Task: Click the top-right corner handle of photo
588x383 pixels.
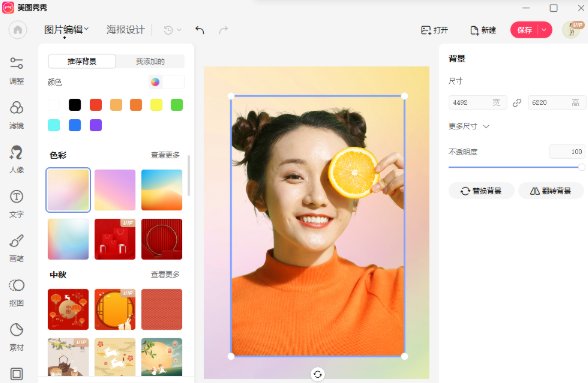Action: (x=404, y=96)
